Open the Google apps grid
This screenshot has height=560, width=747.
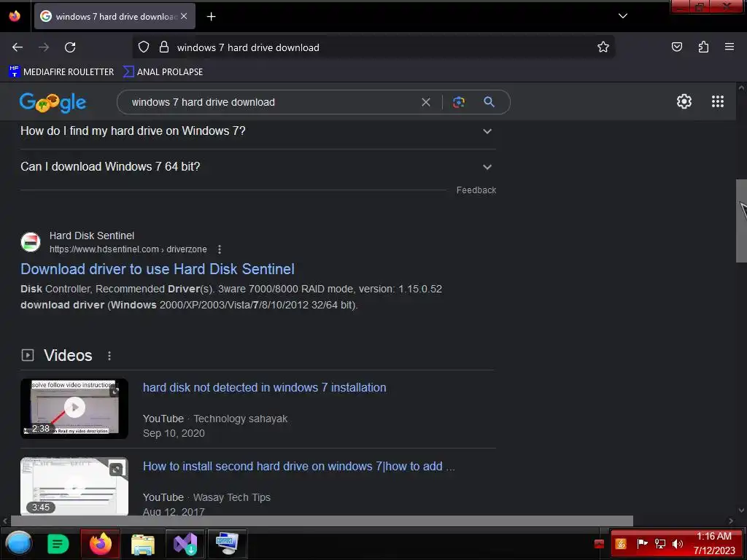tap(718, 101)
